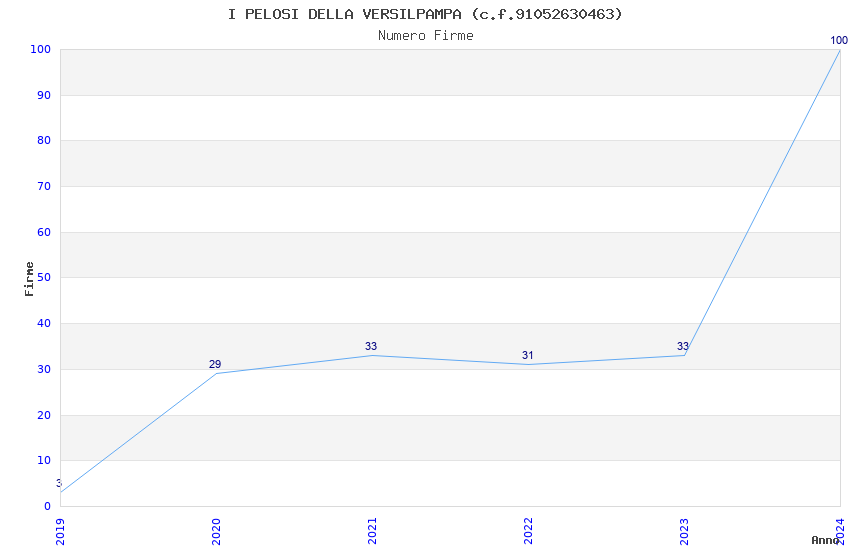Click the 33 data label above 2023
The height and width of the screenshot is (550, 850).
tap(683, 347)
